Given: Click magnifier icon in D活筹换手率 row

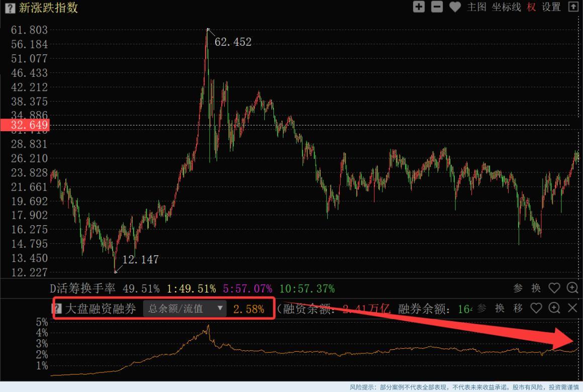Looking at the screenshot, I should coord(572,288).
